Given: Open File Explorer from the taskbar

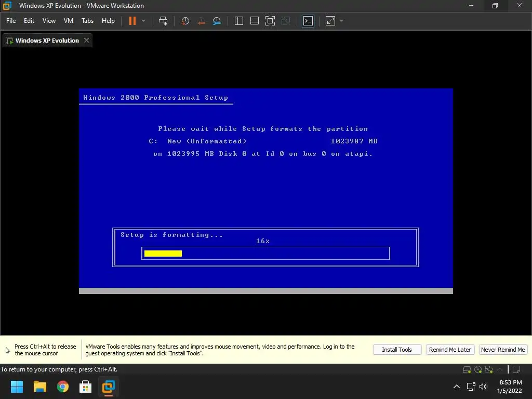Looking at the screenshot, I should point(39,387).
